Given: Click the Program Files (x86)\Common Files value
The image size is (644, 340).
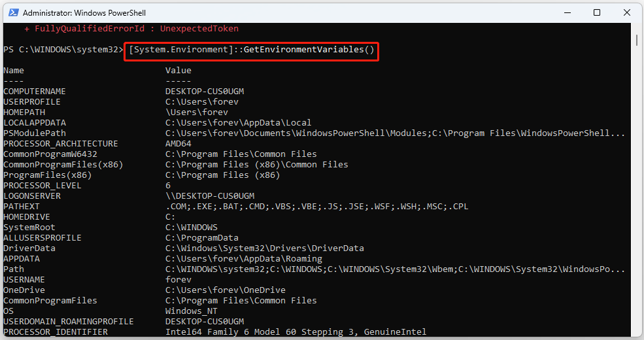Looking at the screenshot, I should click(x=257, y=165).
